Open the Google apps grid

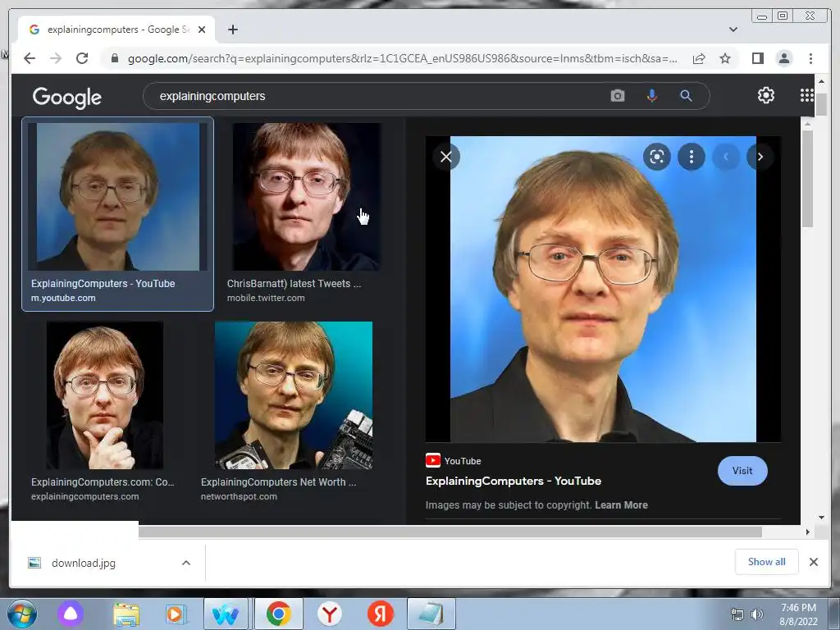click(x=807, y=95)
